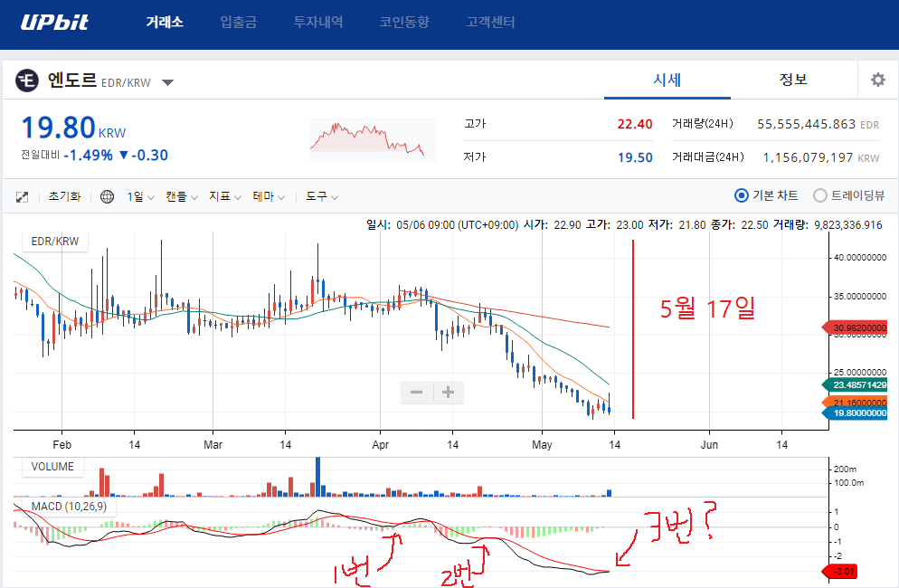This screenshot has width=899, height=588.
Task: Open the 1일 interval dropdown
Action: pos(140,197)
